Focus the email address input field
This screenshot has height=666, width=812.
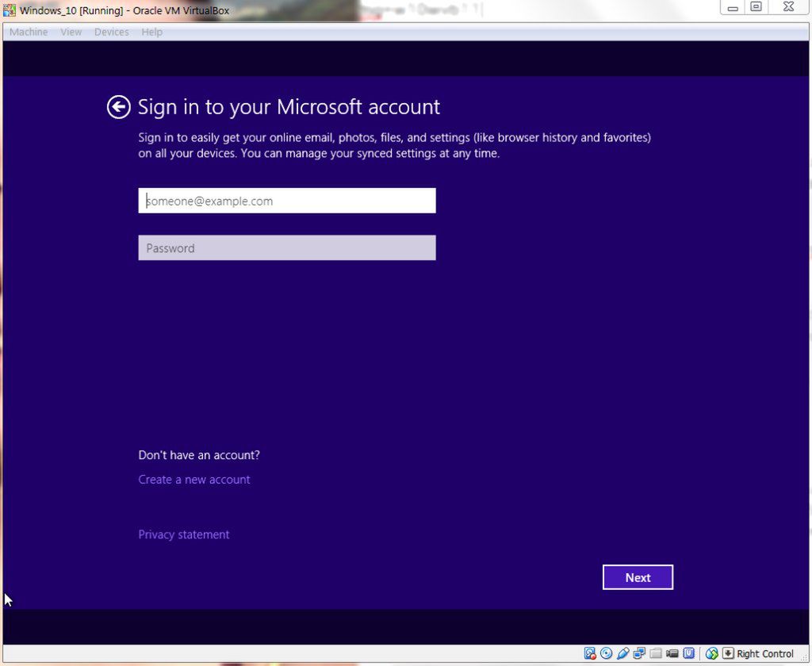(287, 201)
